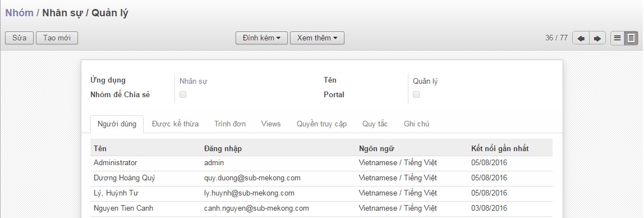Click the 36 / 77 pager counter
The width and height of the screenshot is (644, 218).
coord(556,38)
